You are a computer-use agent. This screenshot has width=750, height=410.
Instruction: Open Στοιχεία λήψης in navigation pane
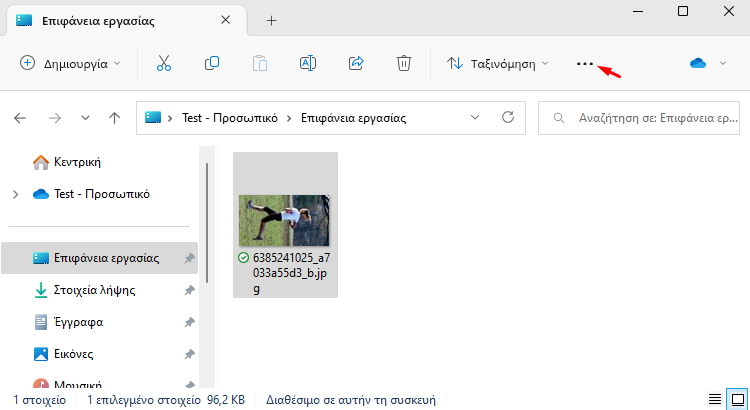[x=94, y=290]
